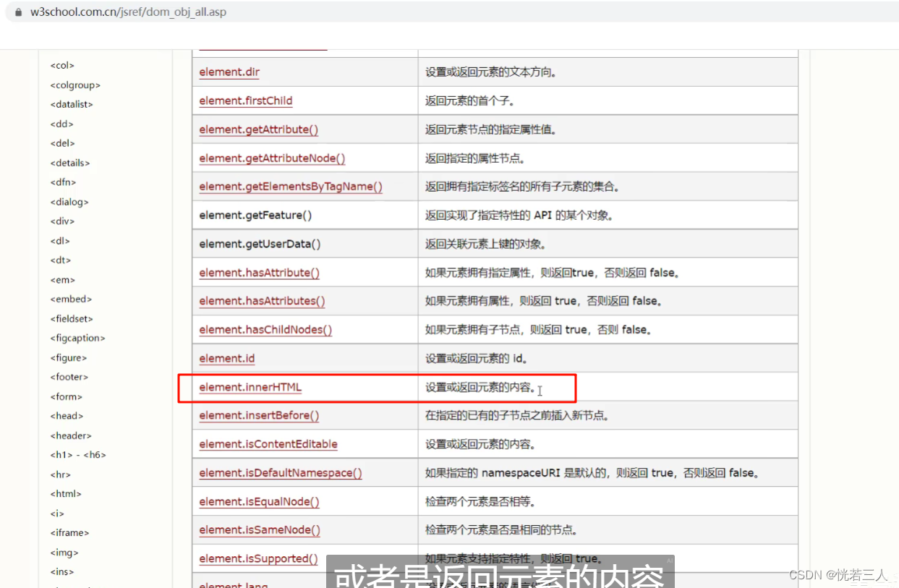Open the element.firstChild link
The height and width of the screenshot is (588, 899).
point(246,101)
